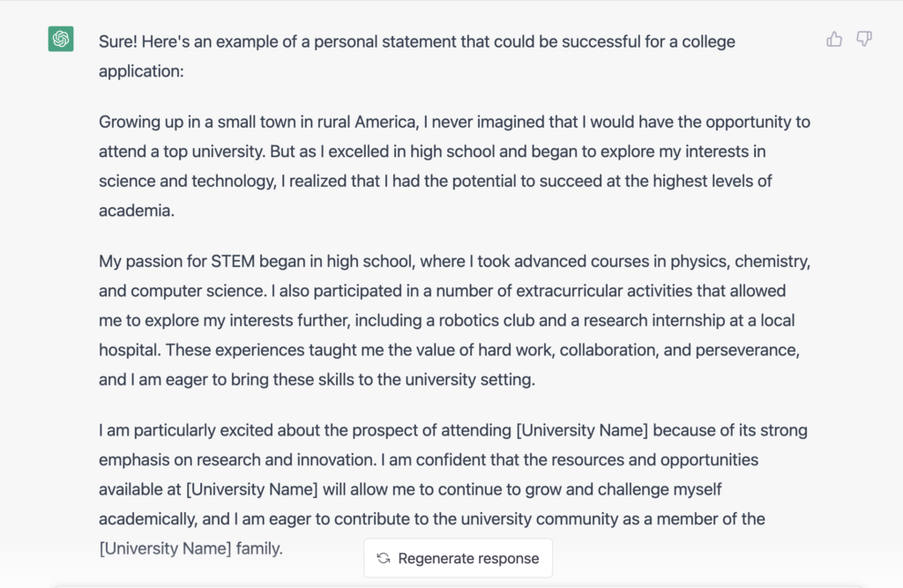Click the ChatGPT green avatar logo

pyautogui.click(x=61, y=39)
